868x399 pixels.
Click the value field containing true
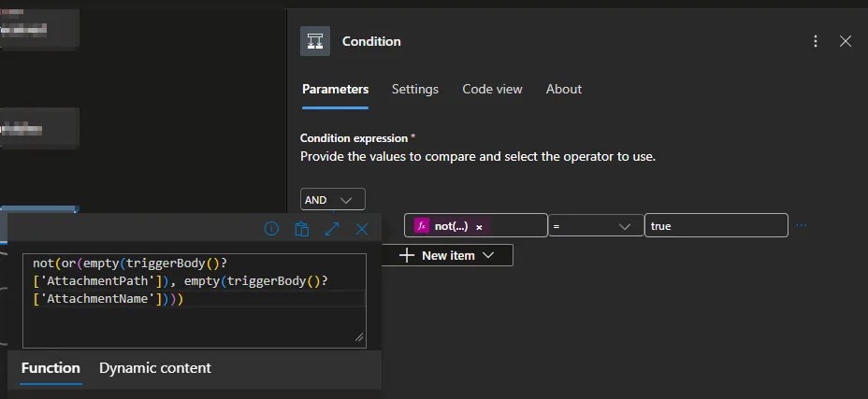coord(716,226)
